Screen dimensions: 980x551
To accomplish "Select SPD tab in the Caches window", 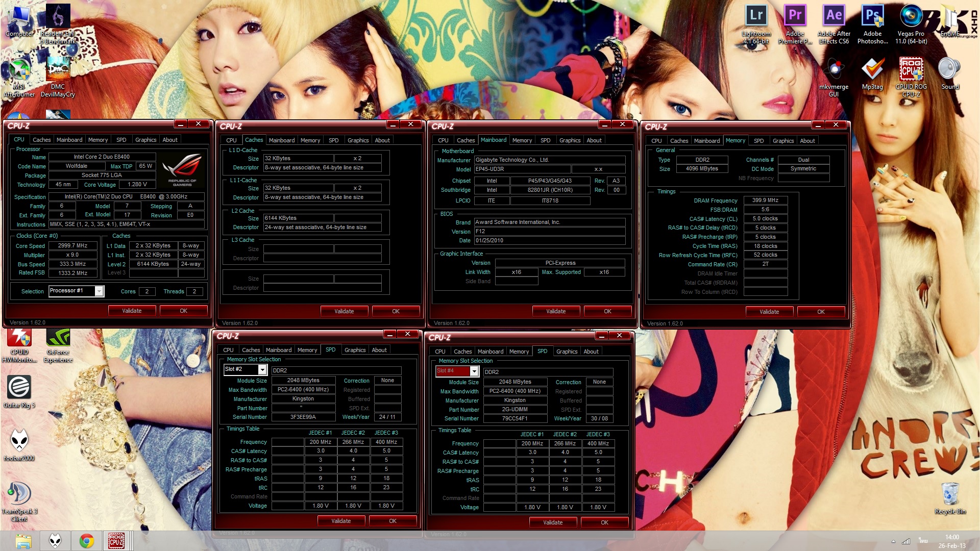I will click(x=333, y=140).
